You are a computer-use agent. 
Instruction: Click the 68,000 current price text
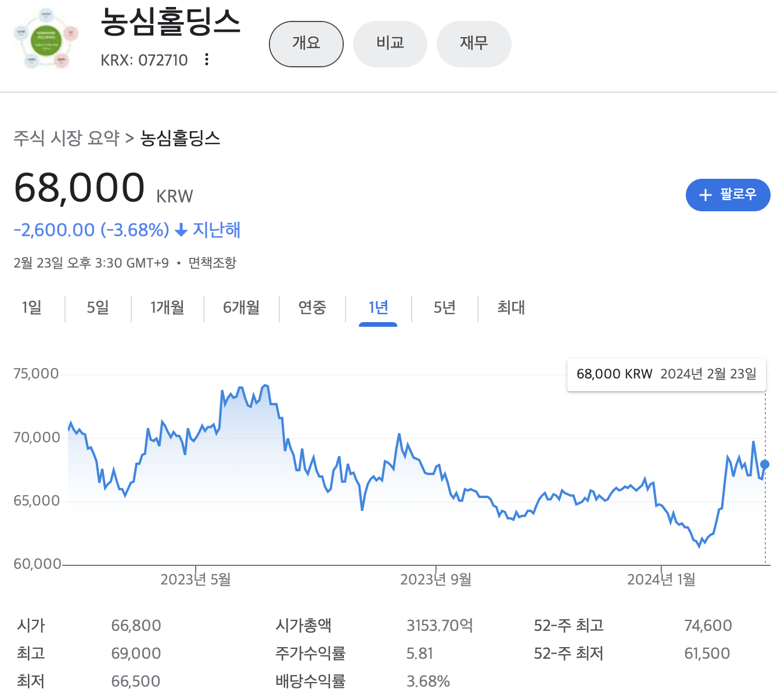pyautogui.click(x=79, y=188)
